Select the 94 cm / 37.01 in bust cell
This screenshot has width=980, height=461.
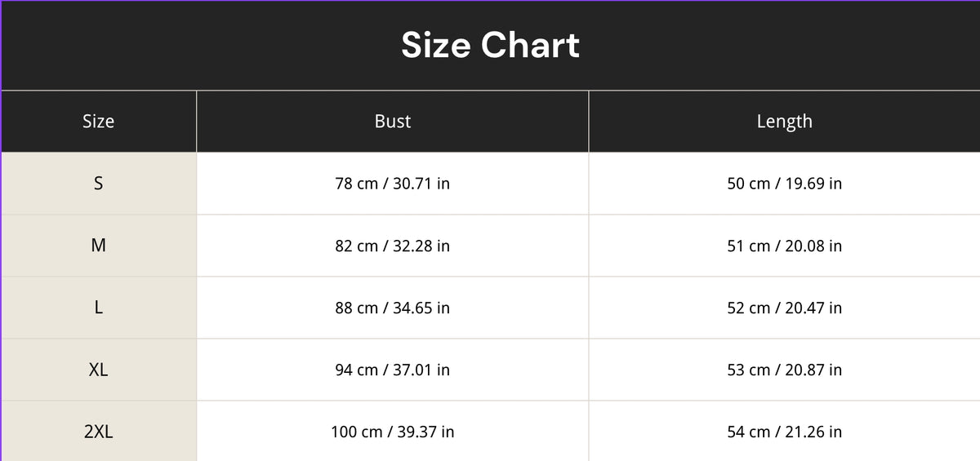point(393,370)
